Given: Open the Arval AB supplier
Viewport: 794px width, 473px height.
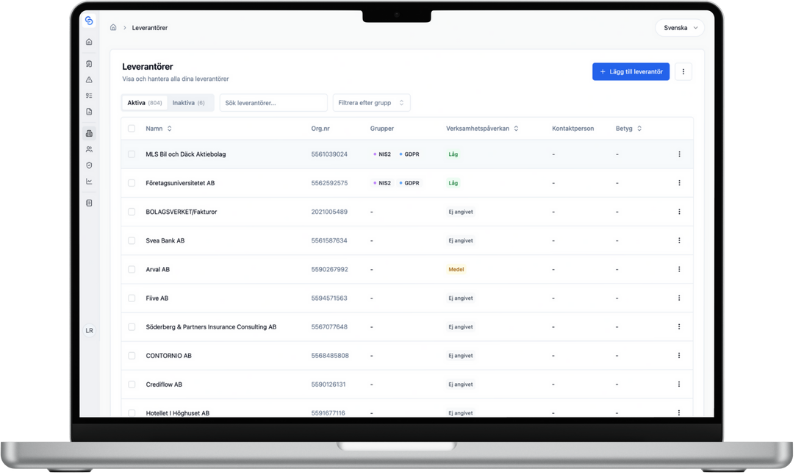Looking at the screenshot, I should coord(157,269).
